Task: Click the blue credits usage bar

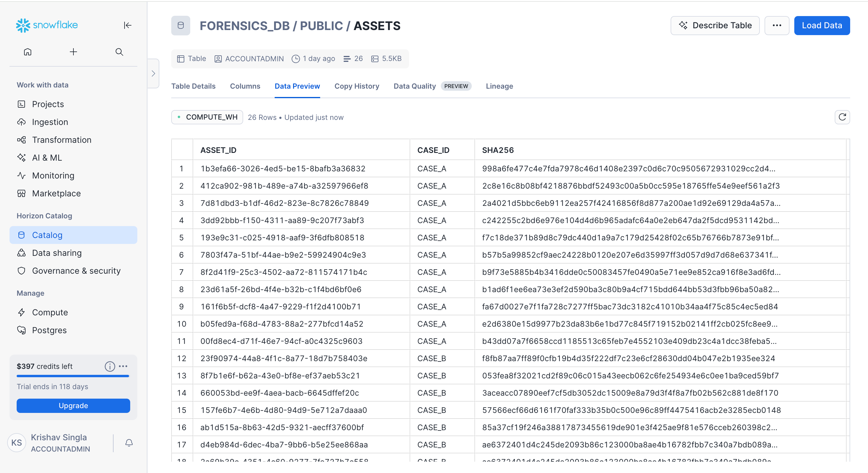Action: [73, 376]
